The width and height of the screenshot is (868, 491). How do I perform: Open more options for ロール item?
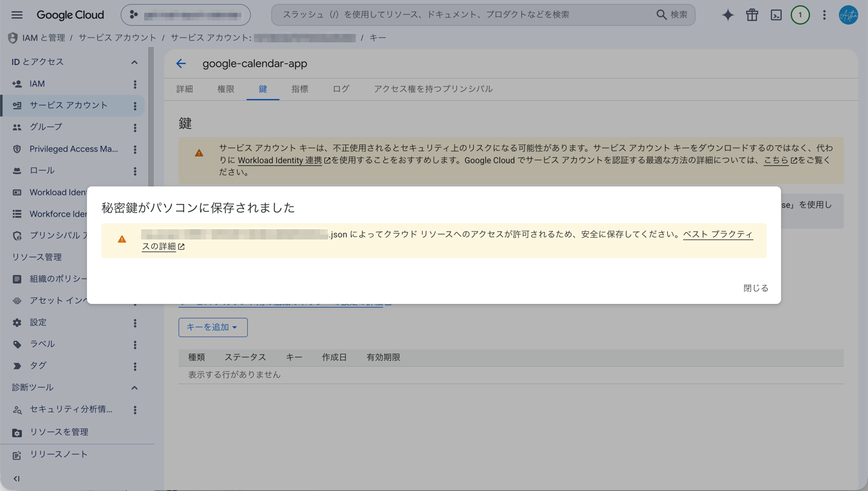pyautogui.click(x=135, y=171)
